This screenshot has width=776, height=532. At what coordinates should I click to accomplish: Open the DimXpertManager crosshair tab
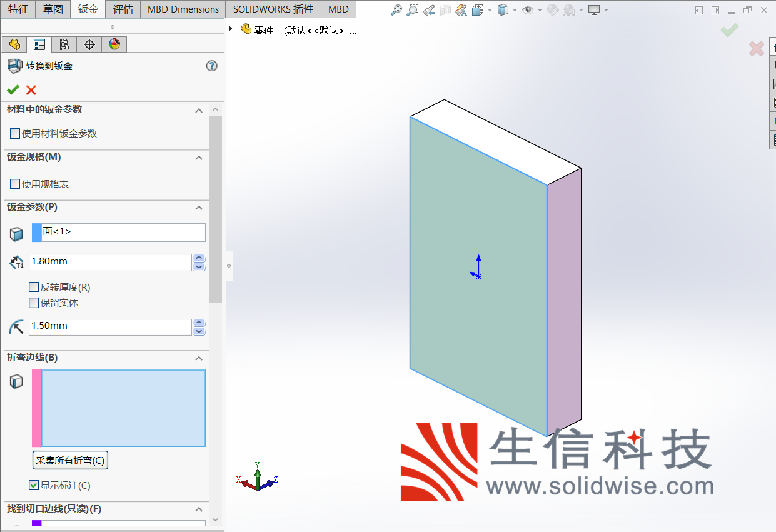point(89,44)
